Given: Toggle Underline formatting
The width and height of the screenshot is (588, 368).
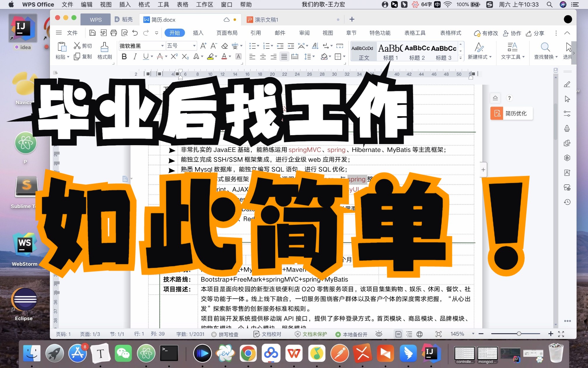Looking at the screenshot, I should (146, 57).
